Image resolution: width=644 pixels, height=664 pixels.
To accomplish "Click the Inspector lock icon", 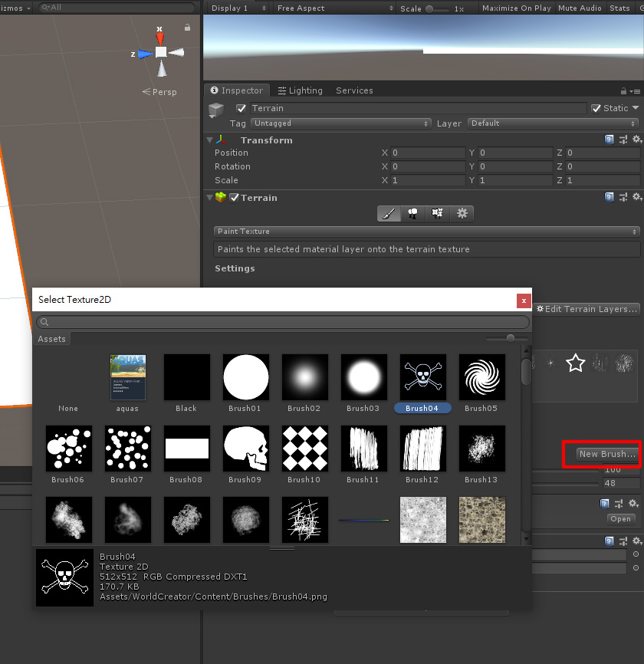I will [x=626, y=91].
